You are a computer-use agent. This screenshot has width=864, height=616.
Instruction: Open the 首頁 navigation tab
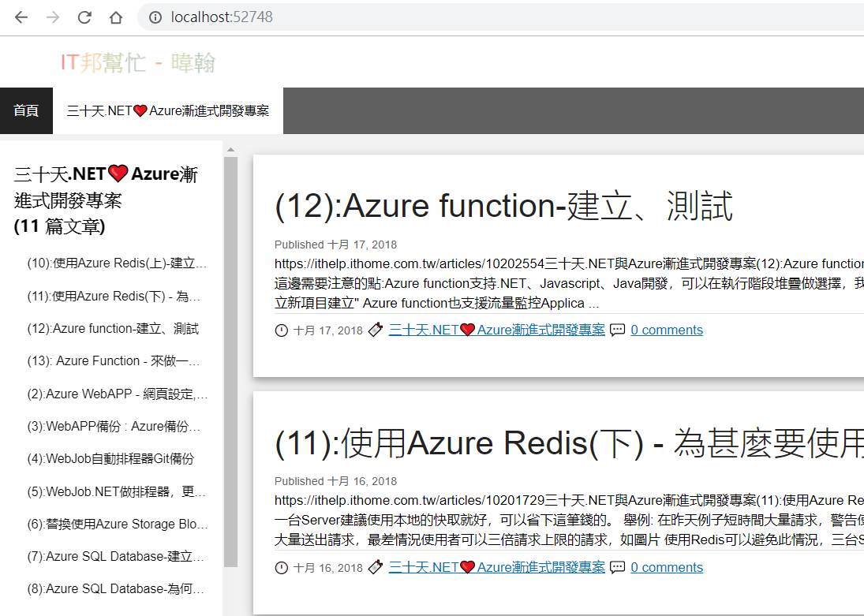(27, 110)
